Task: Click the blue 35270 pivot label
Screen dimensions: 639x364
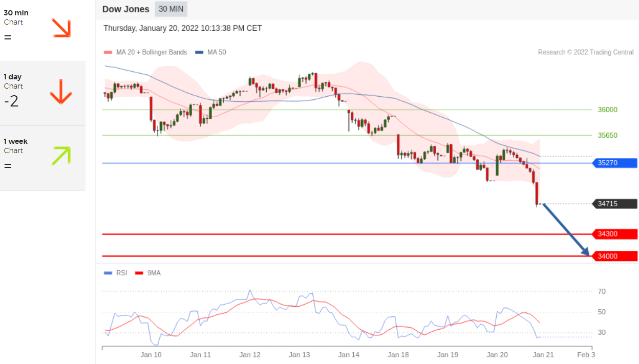Action: pos(614,163)
